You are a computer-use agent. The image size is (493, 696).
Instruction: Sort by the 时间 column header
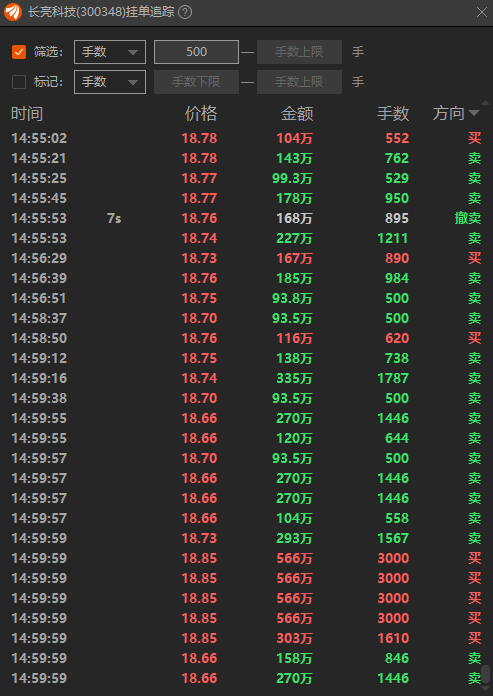point(27,114)
